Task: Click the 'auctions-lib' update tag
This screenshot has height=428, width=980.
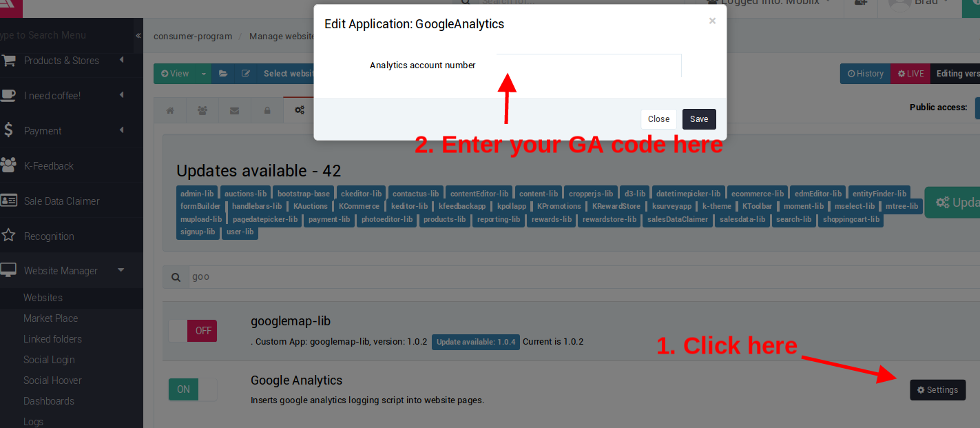Action: coord(246,194)
